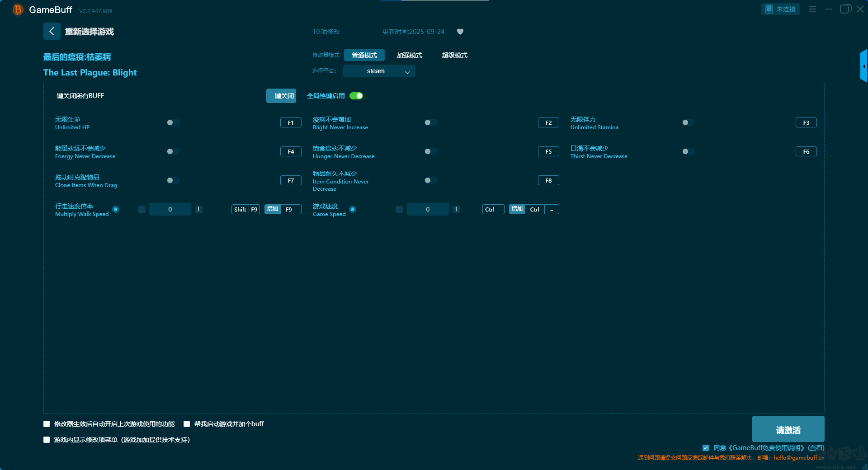Click the star badge next to Multiply Walk Speed
This screenshot has height=470, width=868.
pyautogui.click(x=116, y=209)
